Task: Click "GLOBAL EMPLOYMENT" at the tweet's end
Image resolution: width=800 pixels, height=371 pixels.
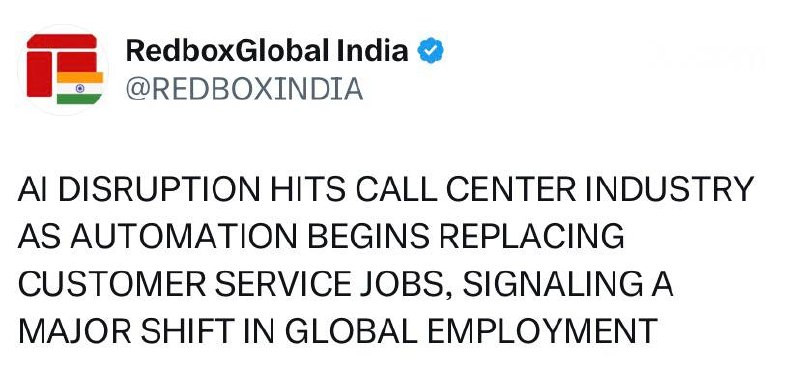Action: click(471, 331)
